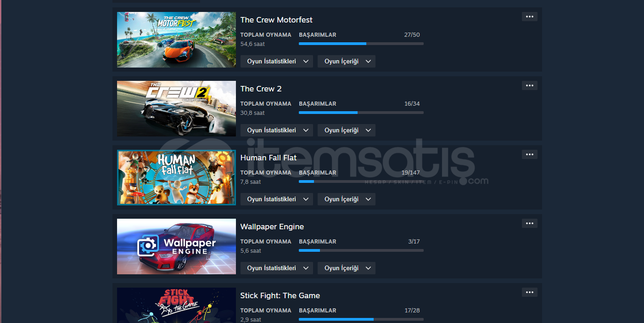644x323 pixels.
Task: Open The Crew 2 title link
Action: click(x=261, y=89)
